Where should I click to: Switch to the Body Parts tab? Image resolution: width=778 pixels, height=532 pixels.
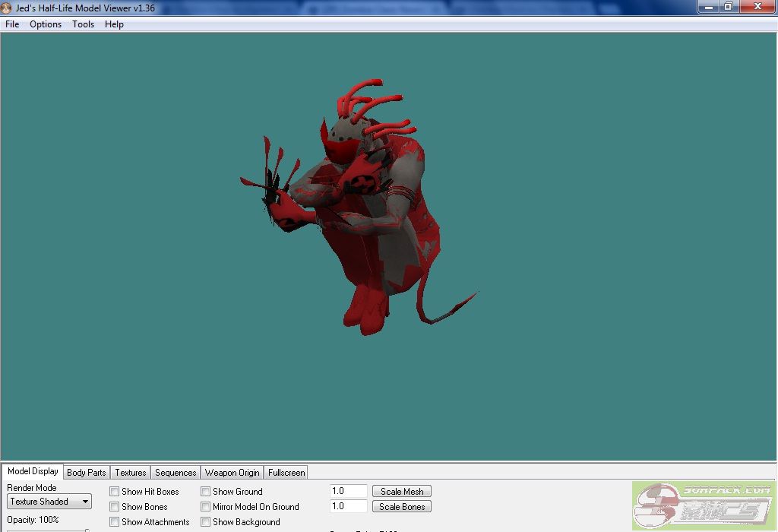(87, 473)
